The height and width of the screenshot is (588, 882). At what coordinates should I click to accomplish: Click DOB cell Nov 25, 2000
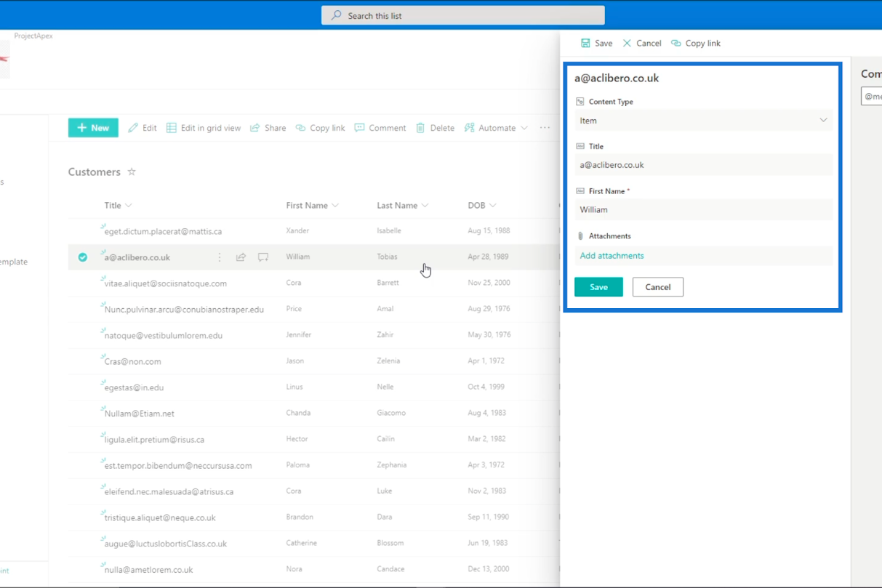click(x=489, y=283)
